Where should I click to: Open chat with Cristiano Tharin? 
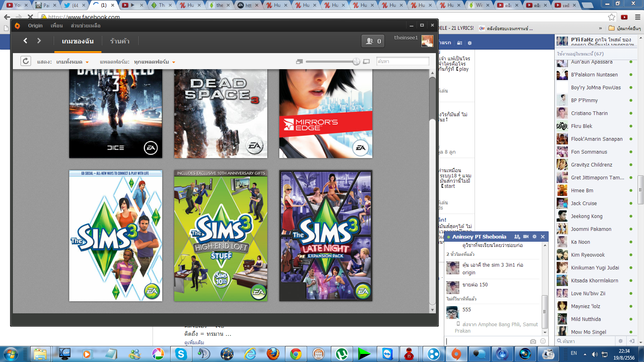[x=595, y=113]
